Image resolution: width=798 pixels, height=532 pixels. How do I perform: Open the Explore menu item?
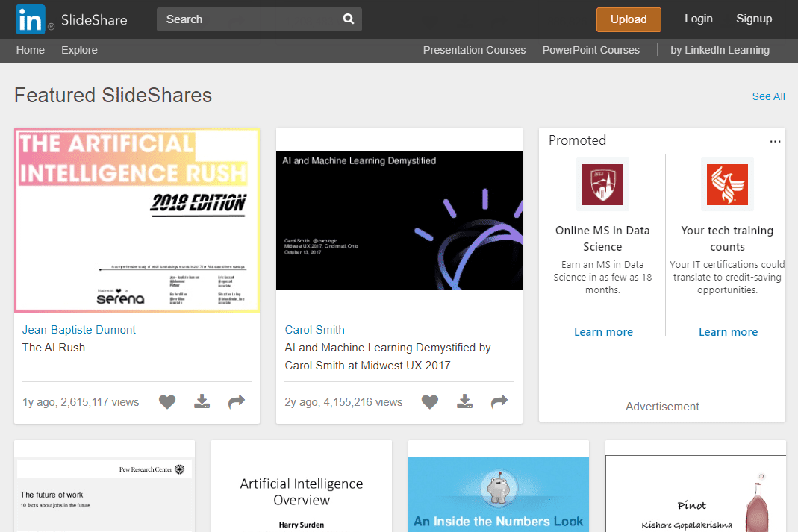coord(79,50)
